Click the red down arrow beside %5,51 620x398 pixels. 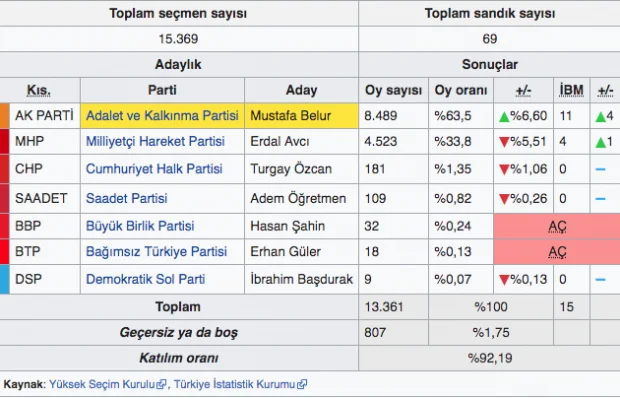pyautogui.click(x=504, y=142)
